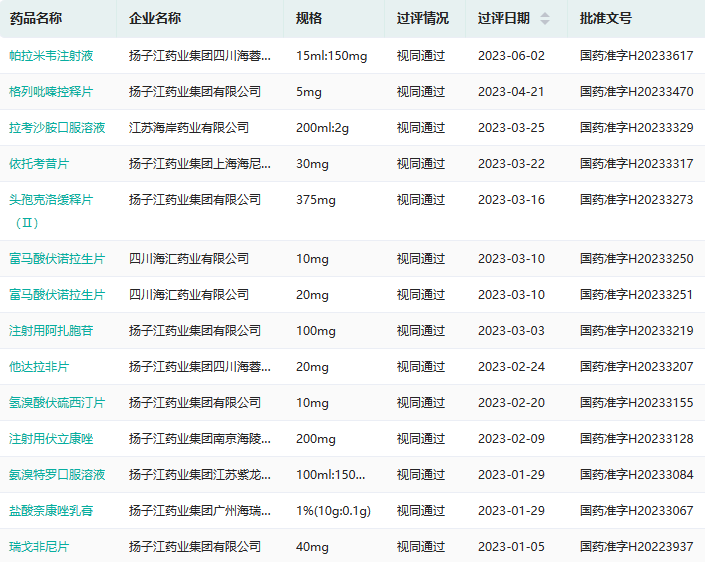
Task: Click the date 2023-03-22
Action: click(x=511, y=164)
